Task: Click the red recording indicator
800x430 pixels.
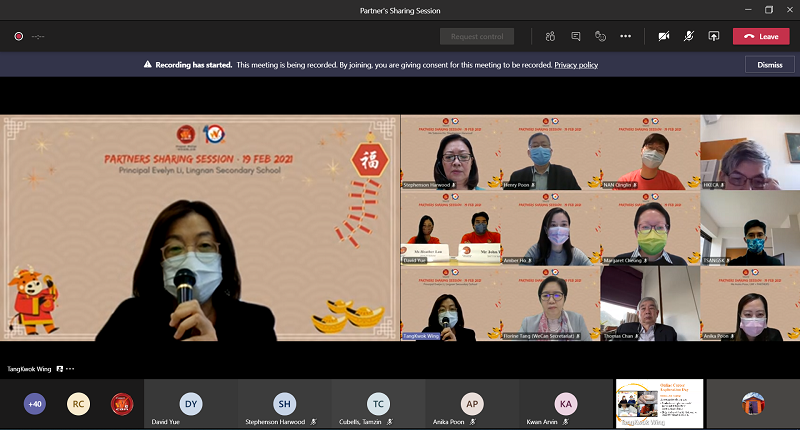Action: click(x=18, y=36)
